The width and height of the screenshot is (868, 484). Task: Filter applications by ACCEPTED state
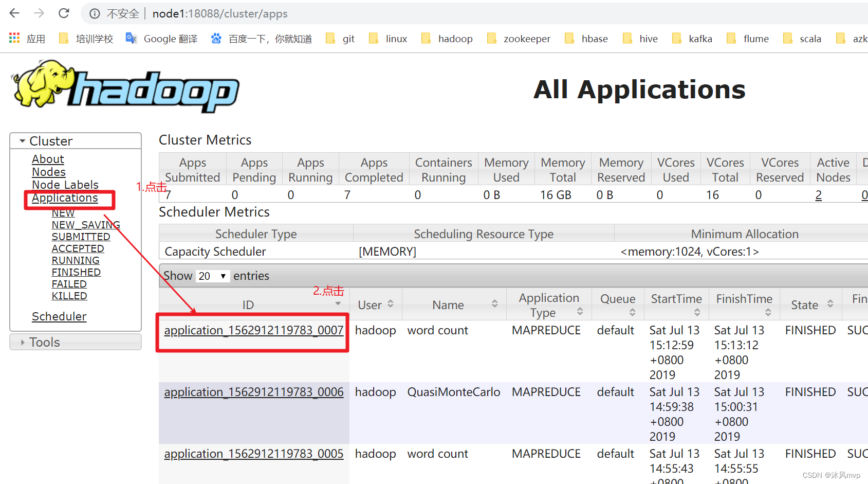pyautogui.click(x=78, y=248)
